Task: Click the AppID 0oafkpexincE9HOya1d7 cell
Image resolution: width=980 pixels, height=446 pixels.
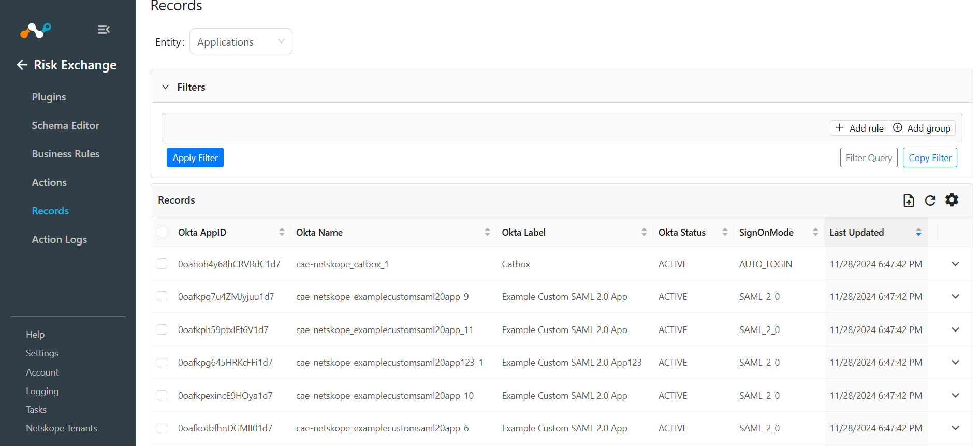Action: click(x=225, y=395)
